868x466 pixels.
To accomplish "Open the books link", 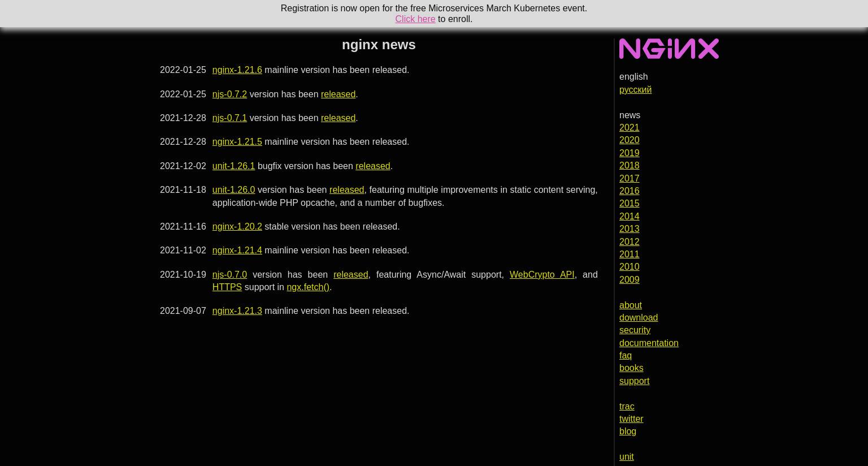I will click(631, 368).
